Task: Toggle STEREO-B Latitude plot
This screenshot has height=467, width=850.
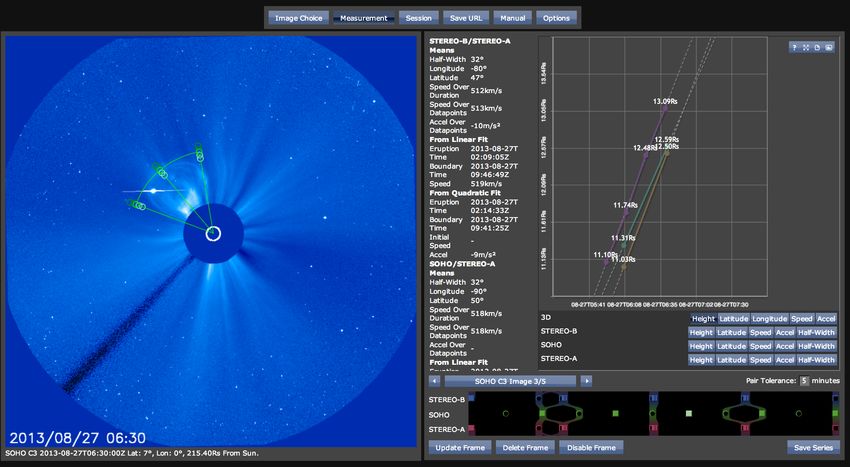Action: 731,332
